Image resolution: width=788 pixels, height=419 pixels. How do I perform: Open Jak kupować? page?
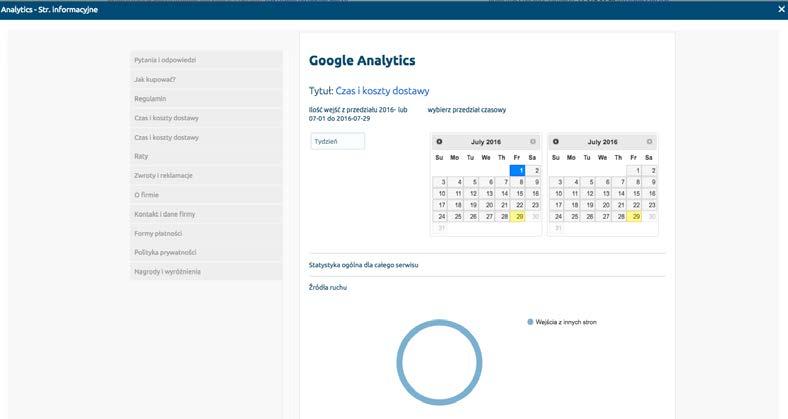(x=206, y=79)
